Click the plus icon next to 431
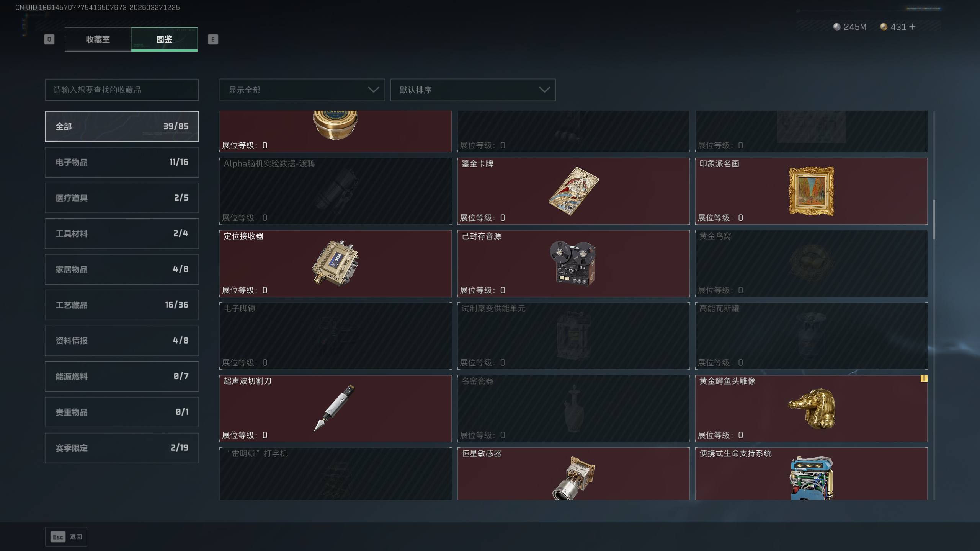Image resolution: width=980 pixels, height=551 pixels. 912,27
